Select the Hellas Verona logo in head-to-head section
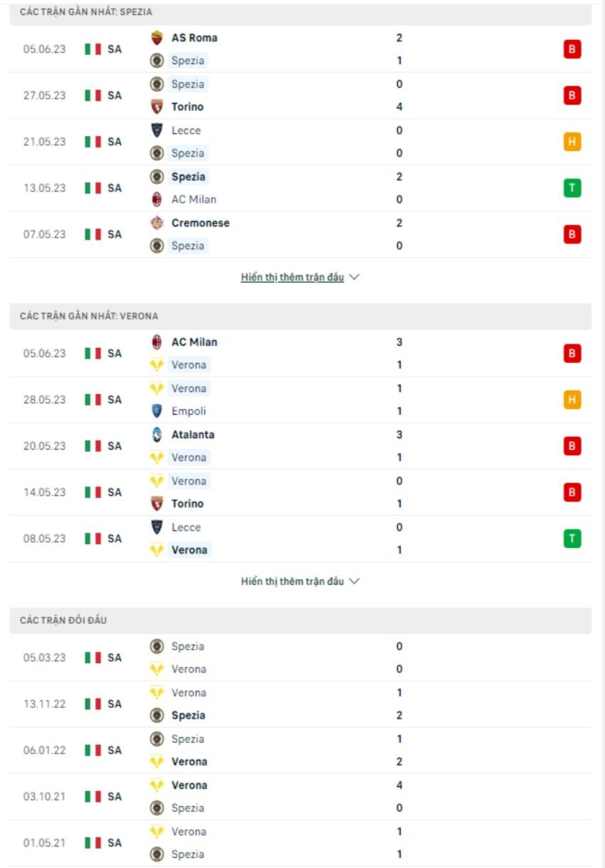The width and height of the screenshot is (605, 868). [155, 669]
